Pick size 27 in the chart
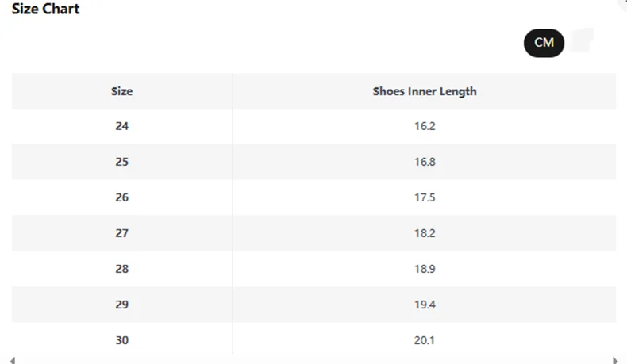This screenshot has height=364, width=627. pyautogui.click(x=122, y=233)
